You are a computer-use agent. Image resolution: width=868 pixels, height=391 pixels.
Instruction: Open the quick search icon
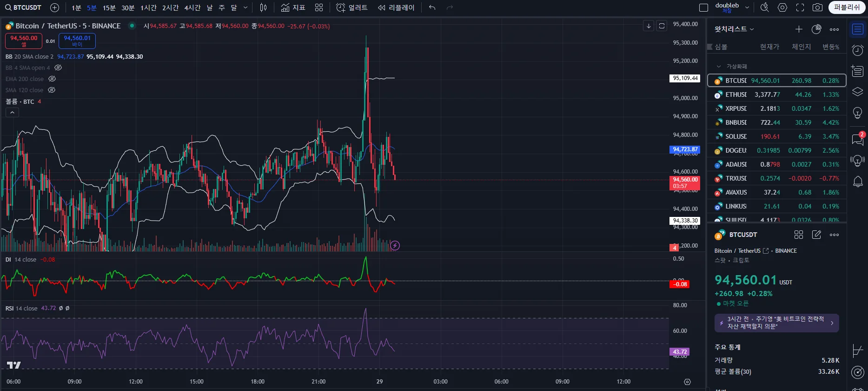pyautogui.click(x=765, y=7)
